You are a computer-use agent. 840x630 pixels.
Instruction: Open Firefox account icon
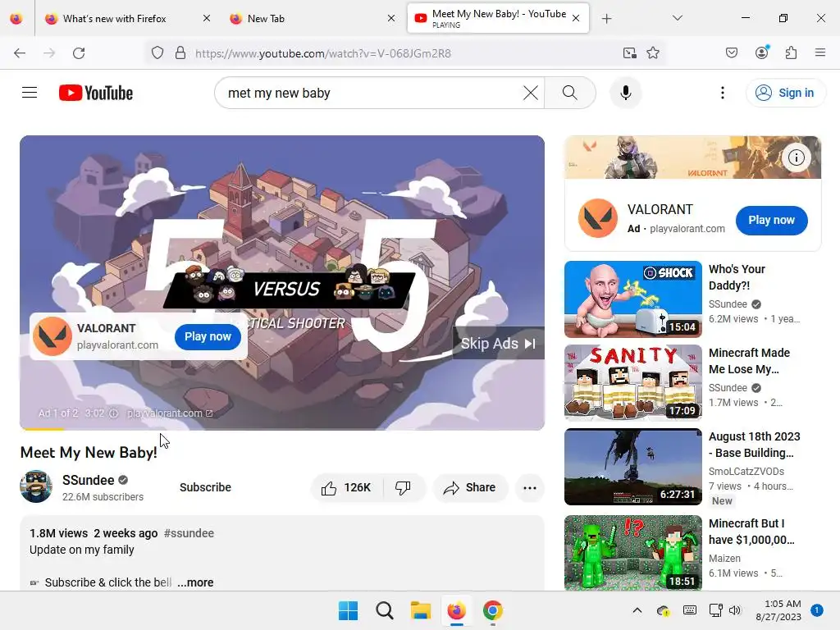[762, 52]
